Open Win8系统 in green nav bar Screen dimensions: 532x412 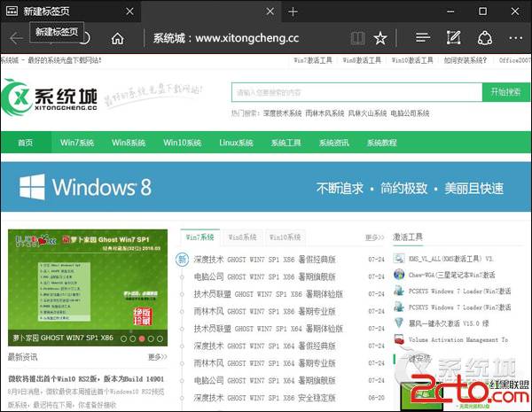tap(129, 143)
